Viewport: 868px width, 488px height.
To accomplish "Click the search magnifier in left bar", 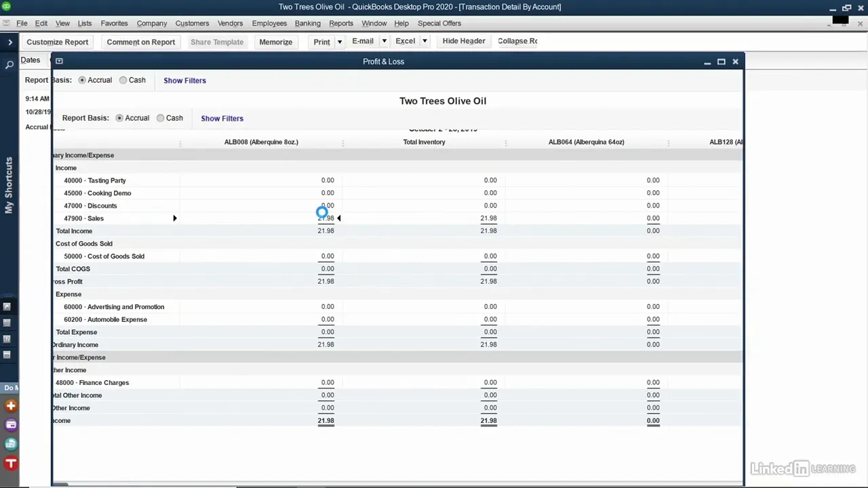I will (x=9, y=65).
